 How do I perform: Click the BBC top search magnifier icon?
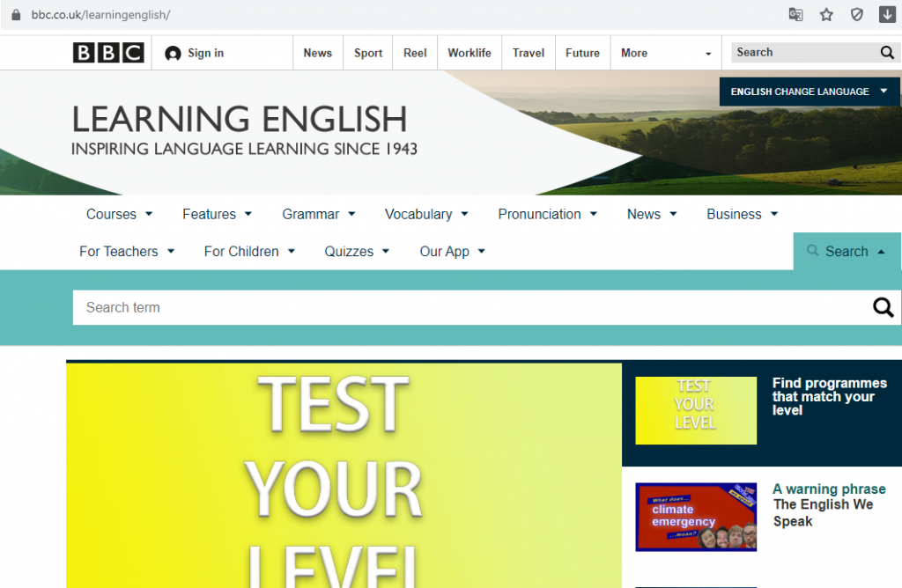click(887, 53)
